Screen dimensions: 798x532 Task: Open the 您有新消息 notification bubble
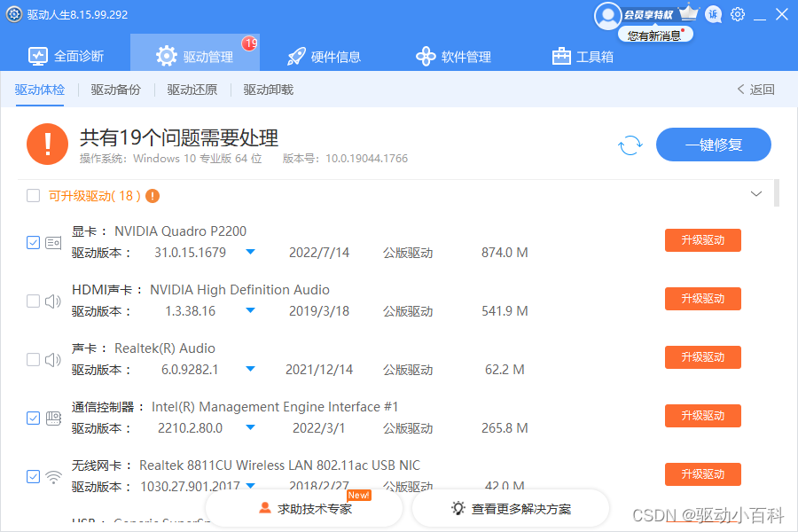(655, 35)
